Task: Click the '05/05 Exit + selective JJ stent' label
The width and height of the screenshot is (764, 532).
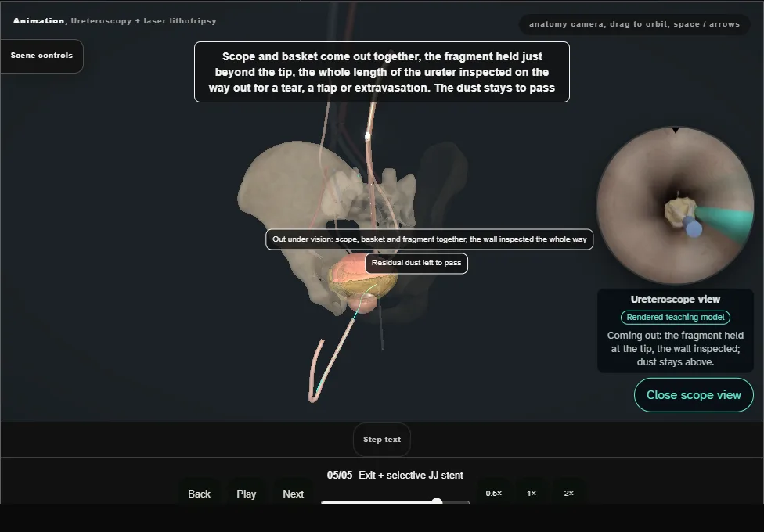Action: 395,476
